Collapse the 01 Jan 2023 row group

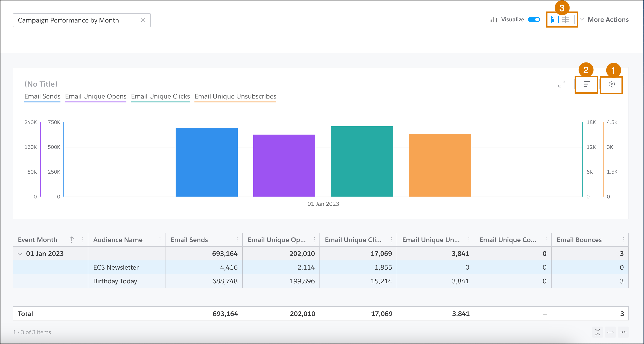tap(20, 254)
